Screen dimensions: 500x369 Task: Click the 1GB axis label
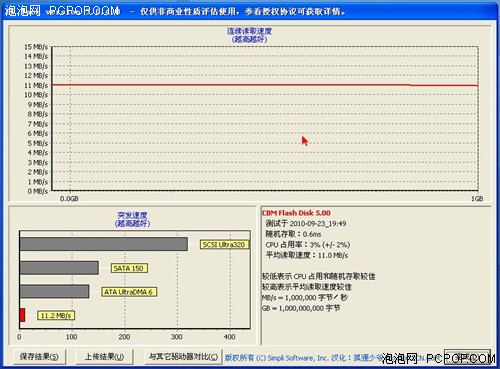coord(477,199)
